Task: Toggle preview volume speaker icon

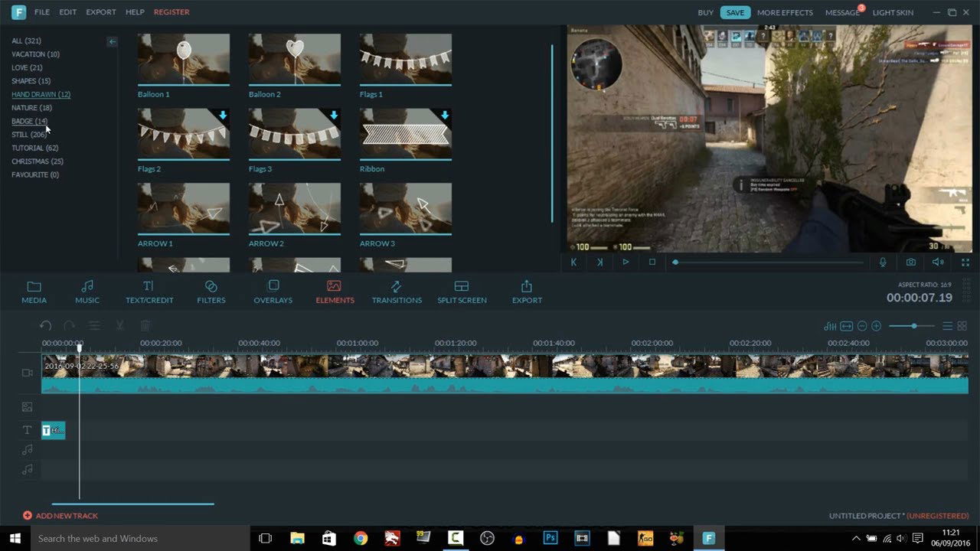Action: (x=938, y=262)
